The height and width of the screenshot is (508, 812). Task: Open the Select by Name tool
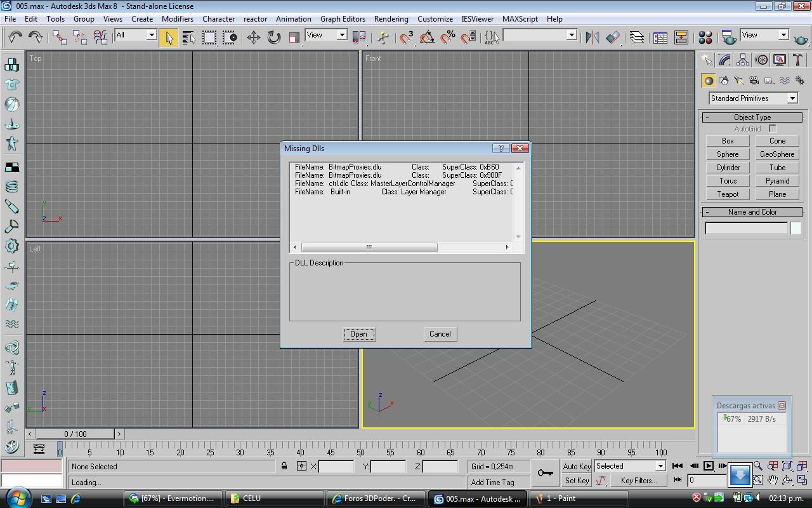188,37
